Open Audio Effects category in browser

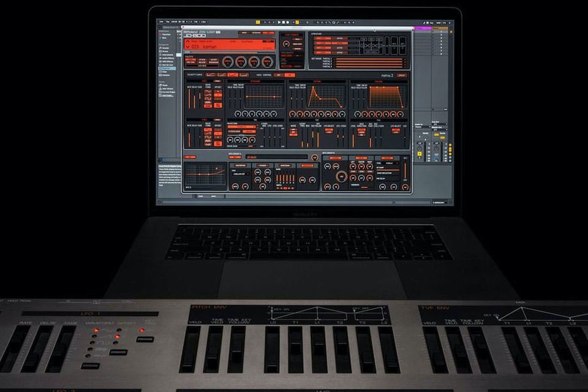(168, 59)
